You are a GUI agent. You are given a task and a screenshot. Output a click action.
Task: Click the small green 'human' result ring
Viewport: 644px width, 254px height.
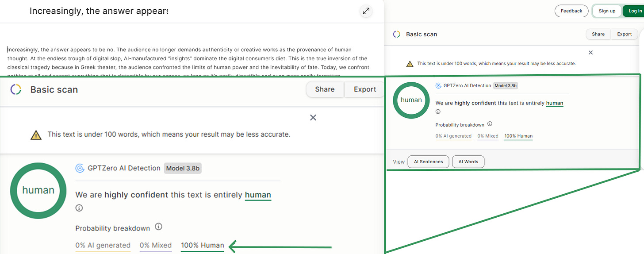point(411,100)
